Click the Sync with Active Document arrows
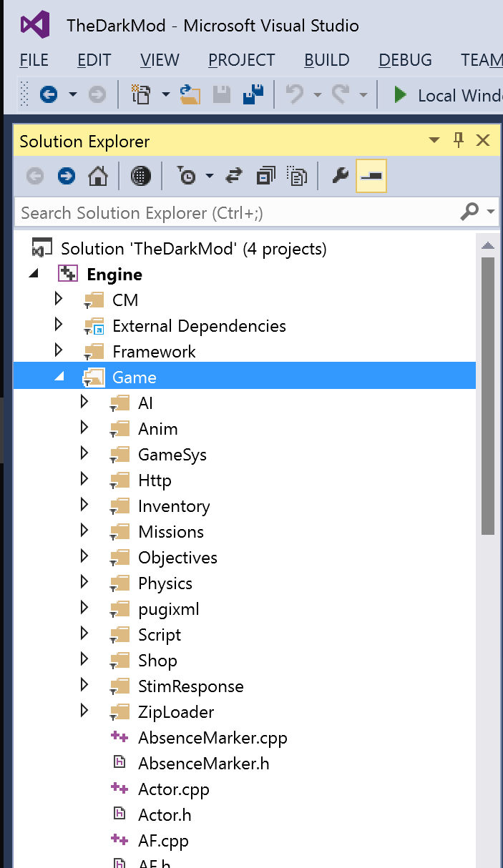503x868 pixels. [233, 177]
